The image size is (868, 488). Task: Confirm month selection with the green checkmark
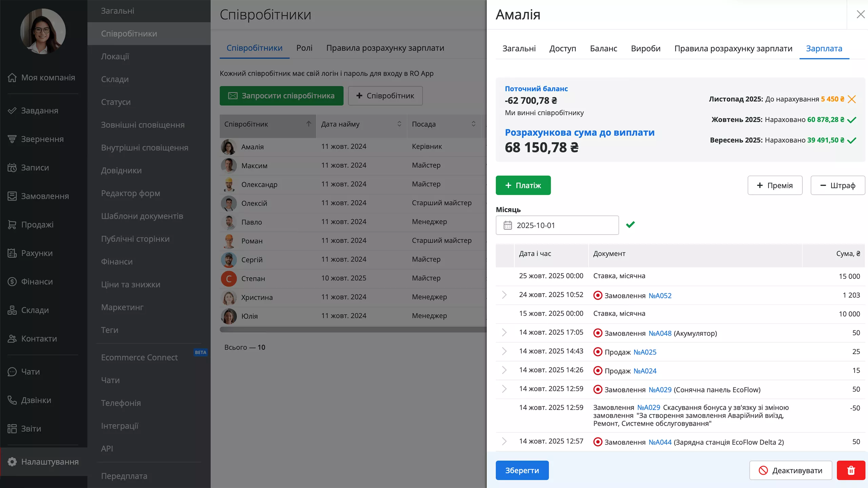pos(631,225)
